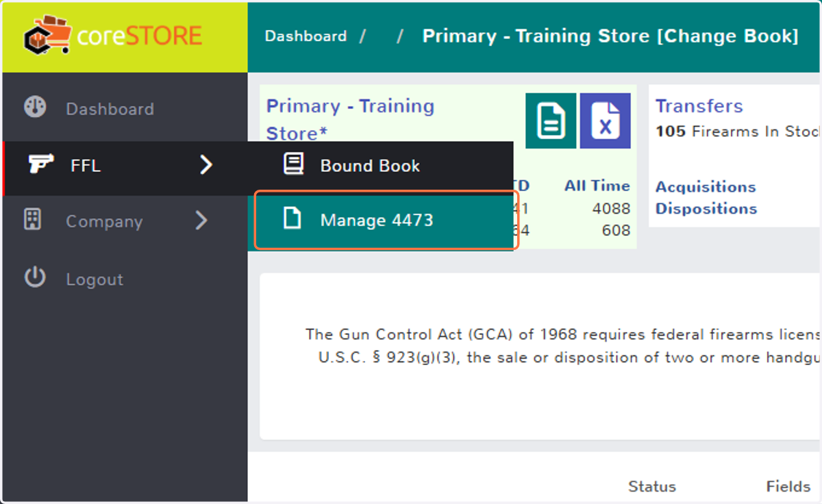
Task: Export via the blue Excel file icon
Action: pos(606,121)
